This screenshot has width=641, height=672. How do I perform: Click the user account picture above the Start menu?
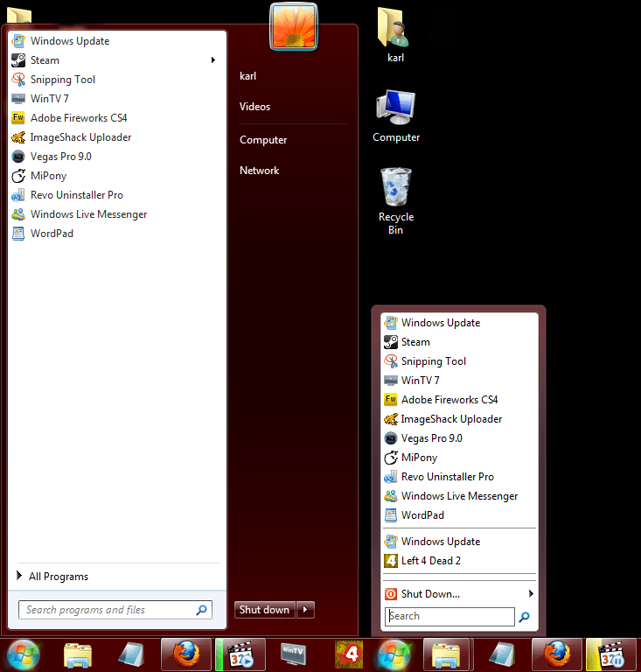coord(294,26)
